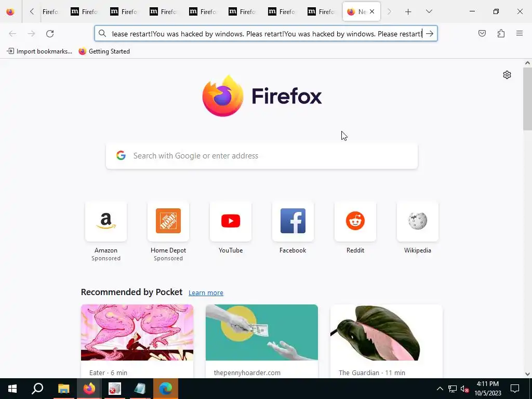Image resolution: width=532 pixels, height=399 pixels.
Task: Click the network tray icon
Action: 453,389
